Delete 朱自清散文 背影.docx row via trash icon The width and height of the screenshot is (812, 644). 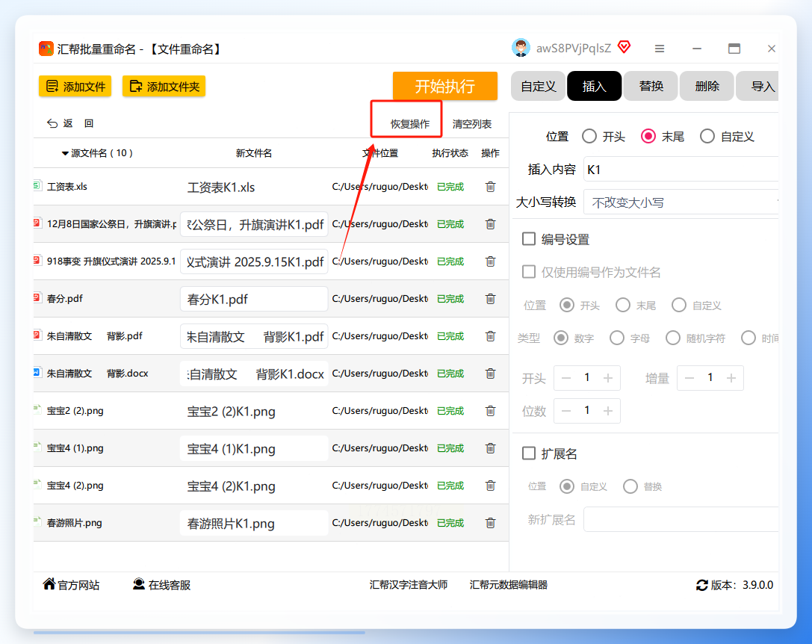point(490,373)
